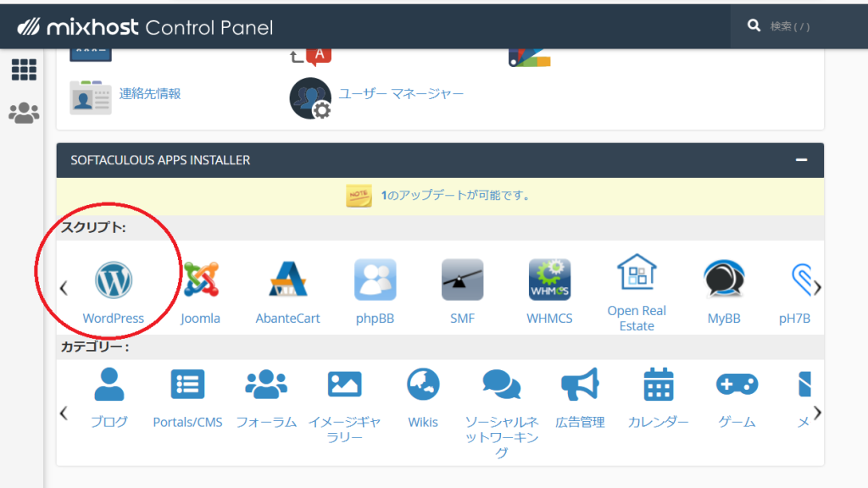Screen dimensions: 868x488
Task: Choose the SMF script icon
Action: pyautogui.click(x=462, y=280)
